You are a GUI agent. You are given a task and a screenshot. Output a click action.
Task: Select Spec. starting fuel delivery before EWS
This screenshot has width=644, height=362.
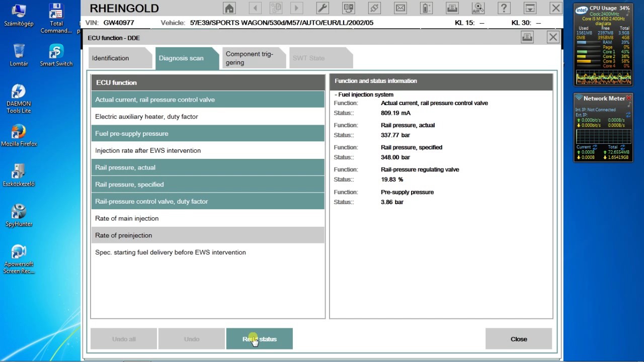coord(208,252)
